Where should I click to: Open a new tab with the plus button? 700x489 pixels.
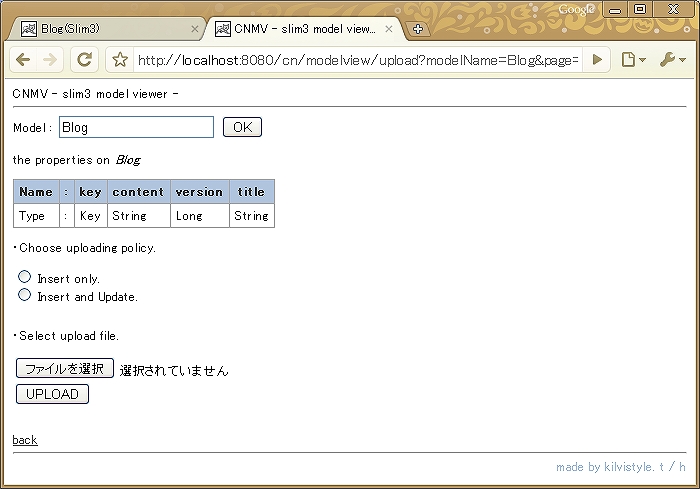pos(418,29)
